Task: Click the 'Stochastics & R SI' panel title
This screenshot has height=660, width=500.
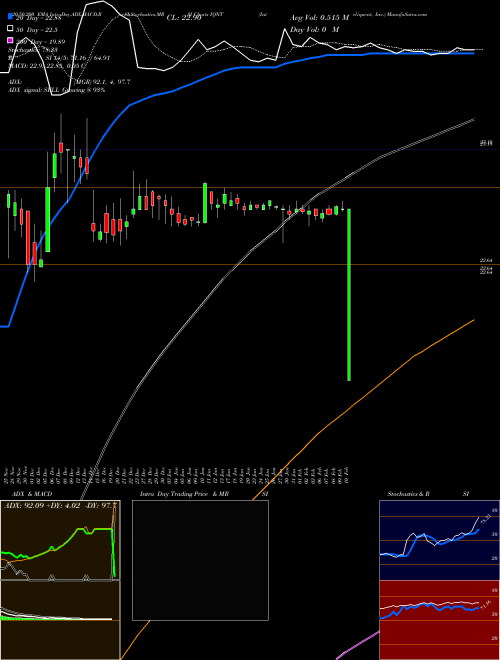Action: (x=428, y=494)
